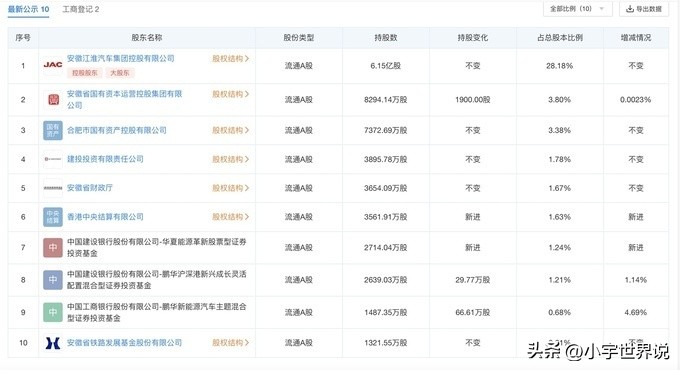Screen dimensions: 680x370
Task: Click the logo beside 安徽省财政厅
Action: tap(53, 188)
